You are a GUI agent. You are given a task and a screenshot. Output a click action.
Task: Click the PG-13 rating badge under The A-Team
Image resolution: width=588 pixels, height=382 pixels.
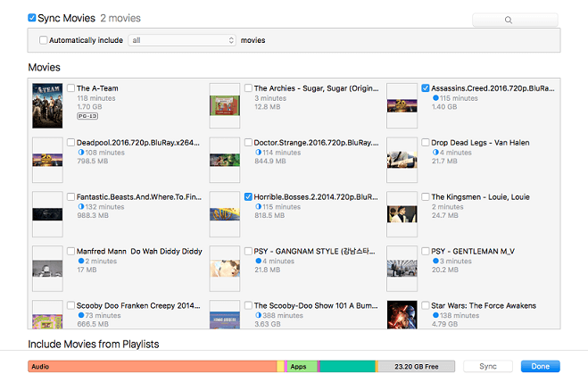(87, 116)
